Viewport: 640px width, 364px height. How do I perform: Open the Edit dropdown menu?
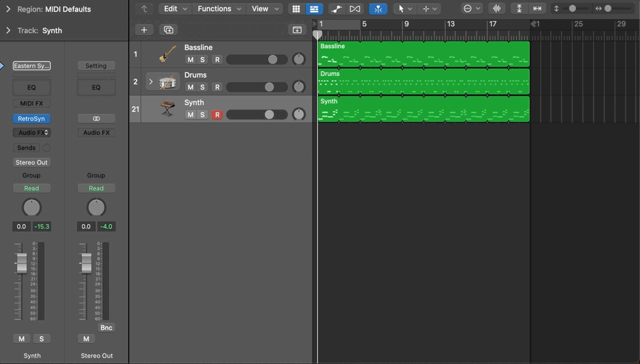pos(175,9)
